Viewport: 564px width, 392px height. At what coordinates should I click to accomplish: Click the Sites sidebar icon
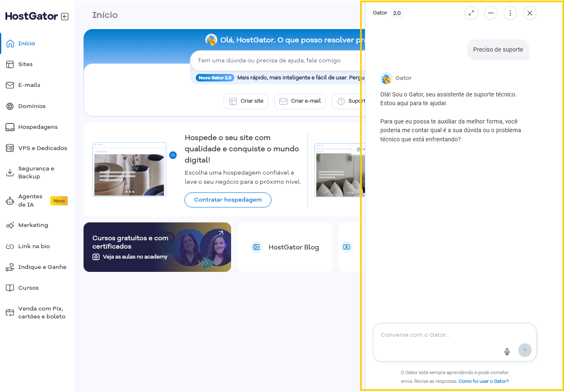tap(10, 64)
